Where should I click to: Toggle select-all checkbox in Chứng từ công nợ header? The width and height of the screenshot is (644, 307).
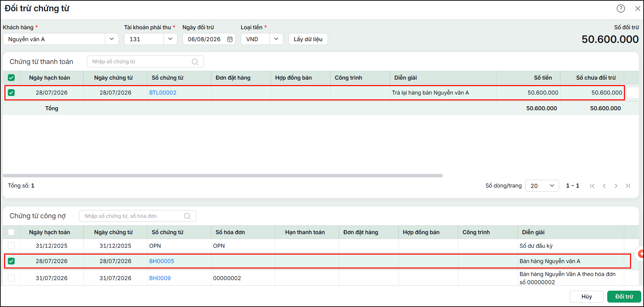click(x=11, y=232)
